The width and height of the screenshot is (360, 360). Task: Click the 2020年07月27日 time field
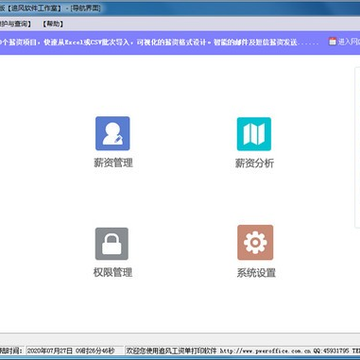click(x=75, y=351)
